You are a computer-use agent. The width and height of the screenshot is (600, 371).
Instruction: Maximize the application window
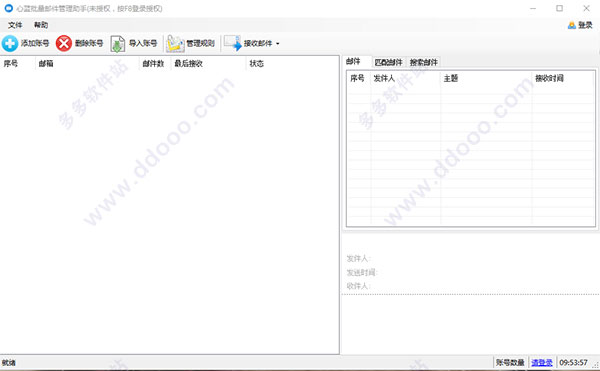point(559,8)
